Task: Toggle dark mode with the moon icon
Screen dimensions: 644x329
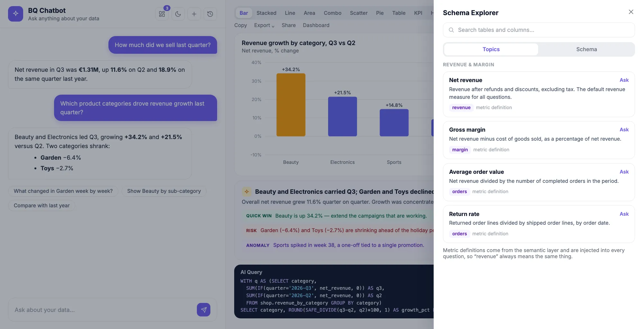Action: 178,14
